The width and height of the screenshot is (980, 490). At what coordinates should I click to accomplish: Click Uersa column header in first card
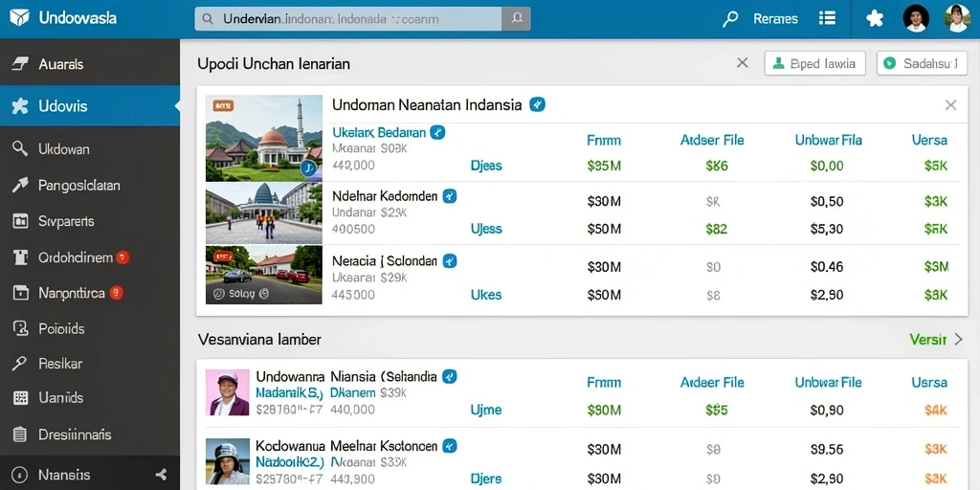[x=929, y=140]
